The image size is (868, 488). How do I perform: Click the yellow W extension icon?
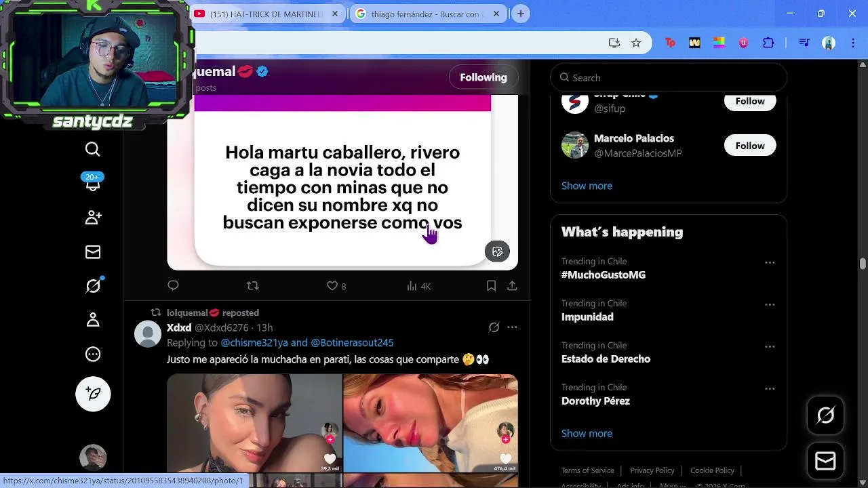(694, 43)
